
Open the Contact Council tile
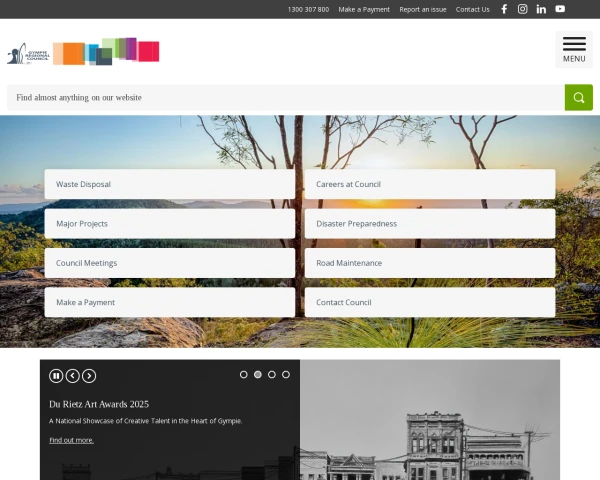(430, 302)
